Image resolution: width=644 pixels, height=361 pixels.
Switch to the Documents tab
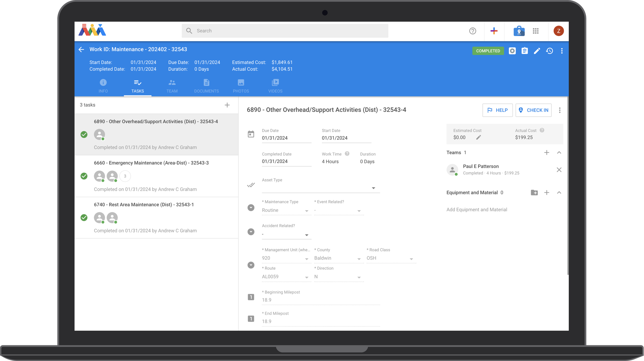pyautogui.click(x=206, y=86)
